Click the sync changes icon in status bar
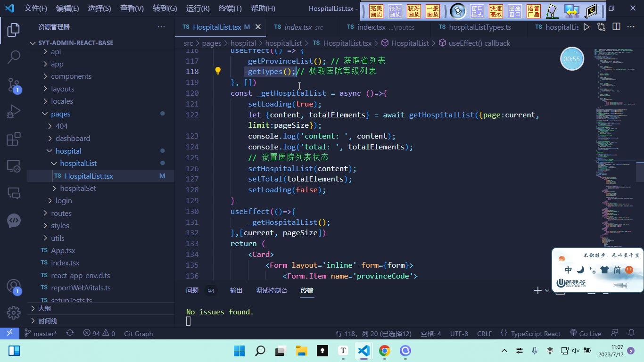644x362 pixels. point(70,333)
